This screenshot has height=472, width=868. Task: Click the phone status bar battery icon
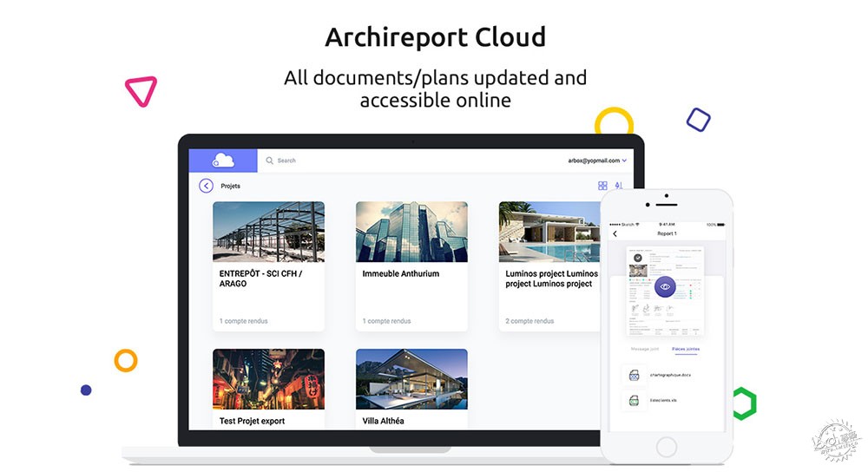tap(720, 225)
